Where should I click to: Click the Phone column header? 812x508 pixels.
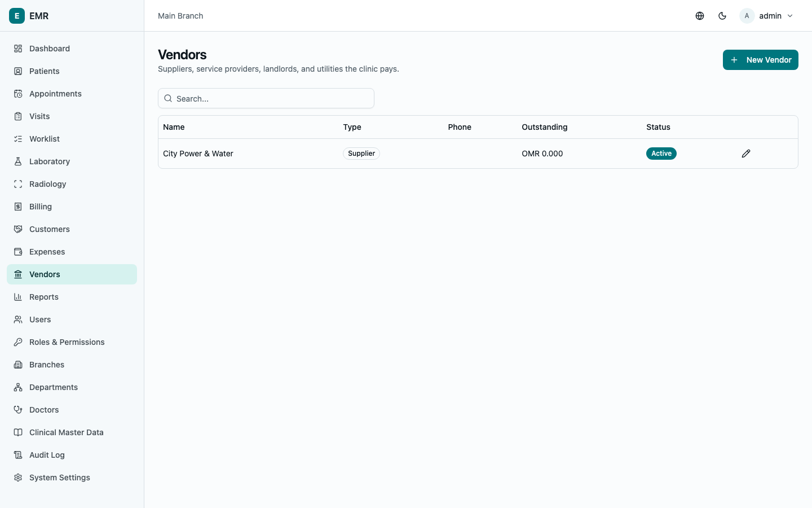pos(460,127)
